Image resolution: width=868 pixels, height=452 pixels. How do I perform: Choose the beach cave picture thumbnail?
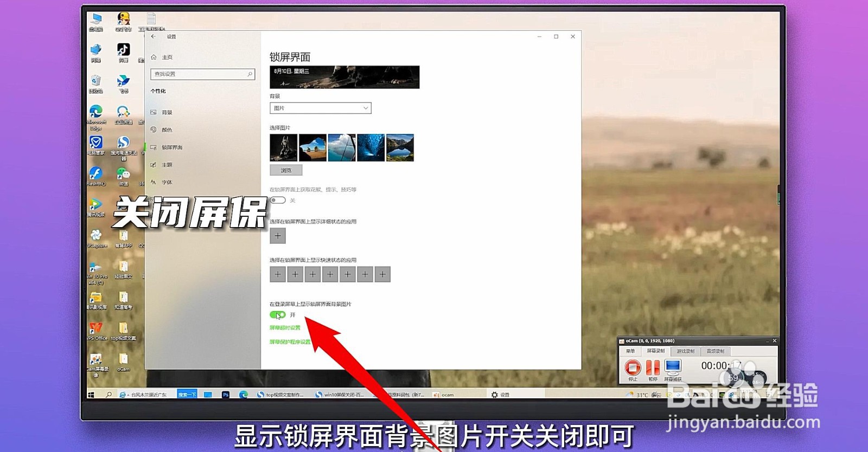(x=312, y=147)
